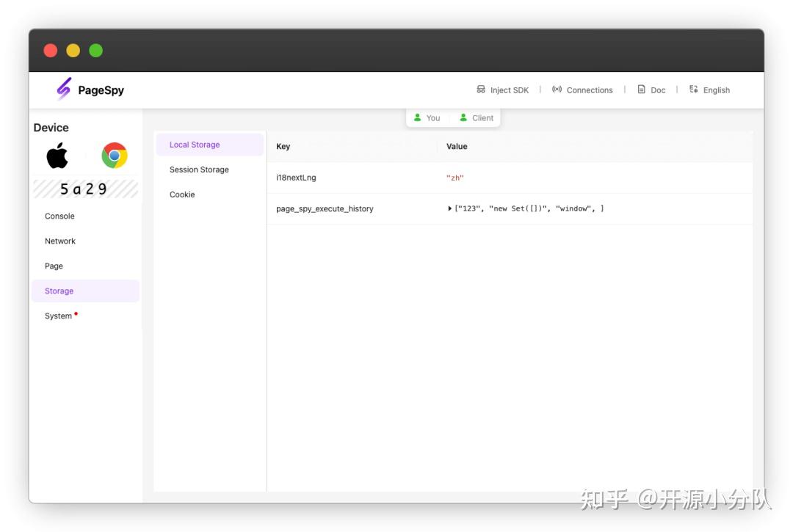Click the PageSpy logo icon
The image size is (793, 532).
[x=62, y=88]
